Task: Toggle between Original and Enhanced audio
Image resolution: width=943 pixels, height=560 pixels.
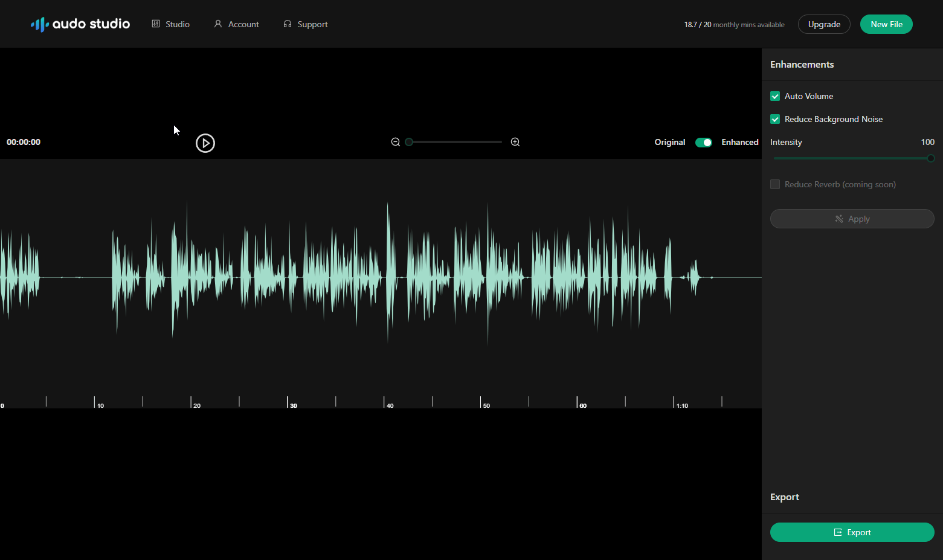Action: coord(704,143)
